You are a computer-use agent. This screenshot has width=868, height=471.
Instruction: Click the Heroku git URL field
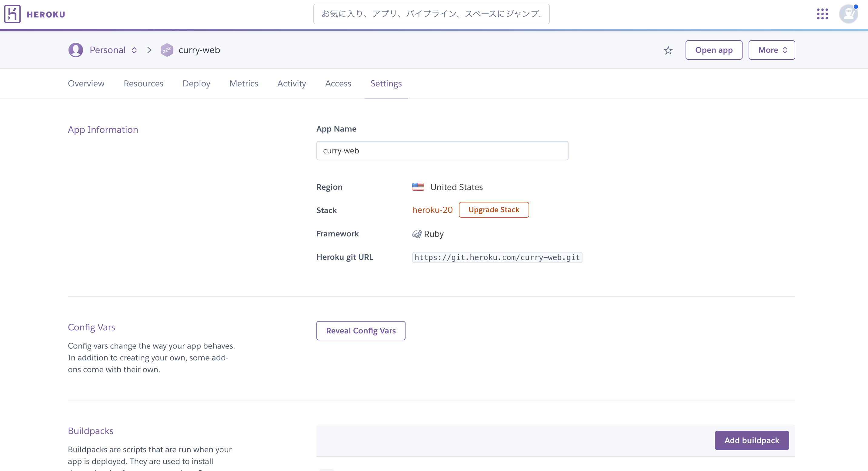(497, 257)
